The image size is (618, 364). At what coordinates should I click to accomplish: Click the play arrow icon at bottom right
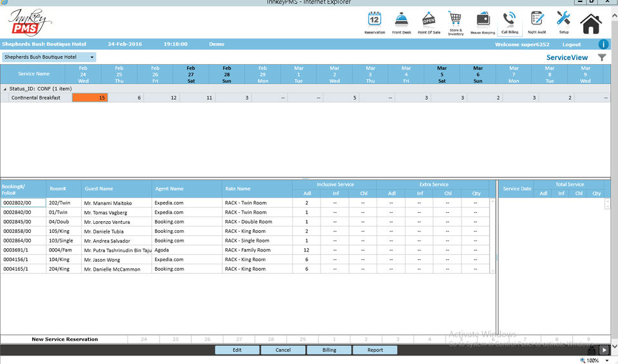pos(604,350)
